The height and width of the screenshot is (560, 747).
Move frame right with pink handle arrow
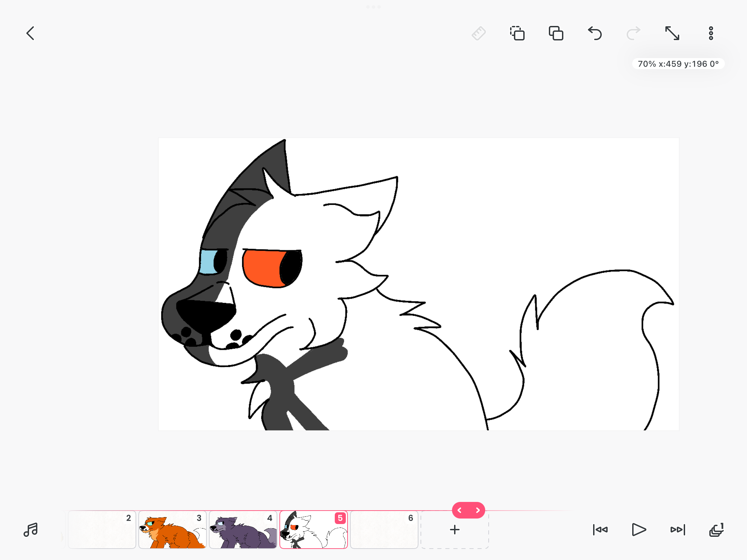[478, 510]
